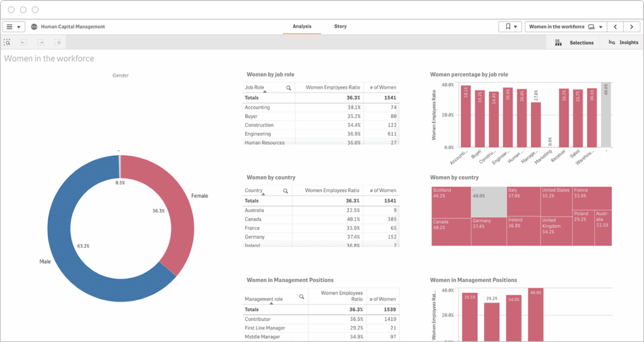Select Scotland 46.2% treemap tile
644x342 pixels.
pos(451,202)
